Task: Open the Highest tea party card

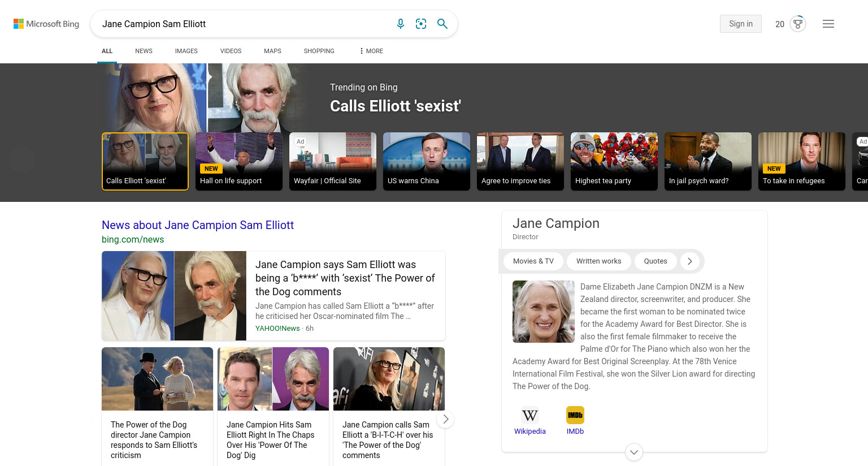Action: 614,161
